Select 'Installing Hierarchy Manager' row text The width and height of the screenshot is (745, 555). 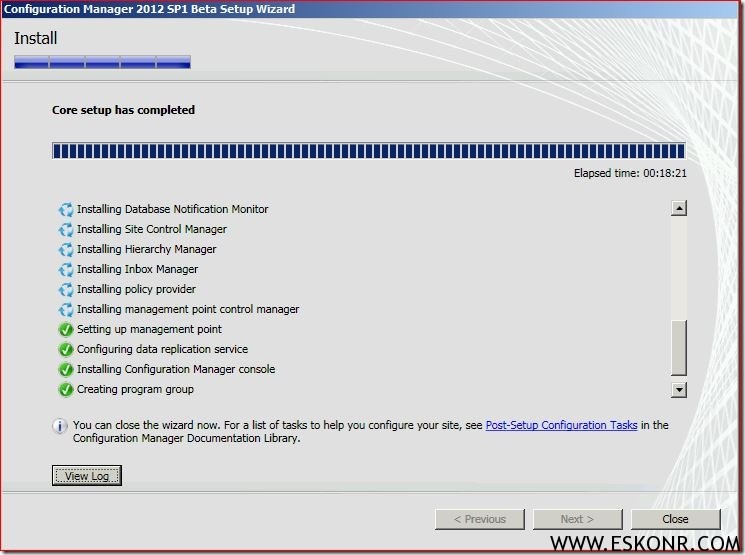(x=146, y=249)
